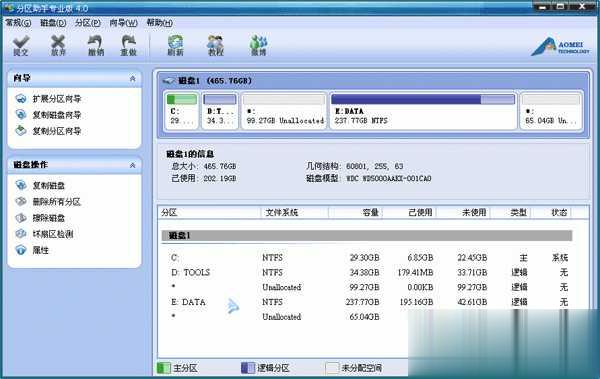The width and height of the screenshot is (600, 379).
Task: Click the 主分区 green legend swatch
Action: tap(163, 368)
